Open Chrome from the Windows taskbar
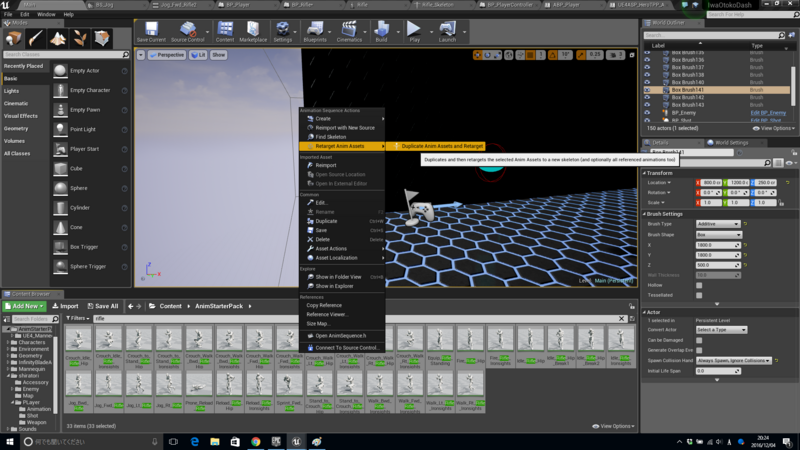 (x=256, y=441)
